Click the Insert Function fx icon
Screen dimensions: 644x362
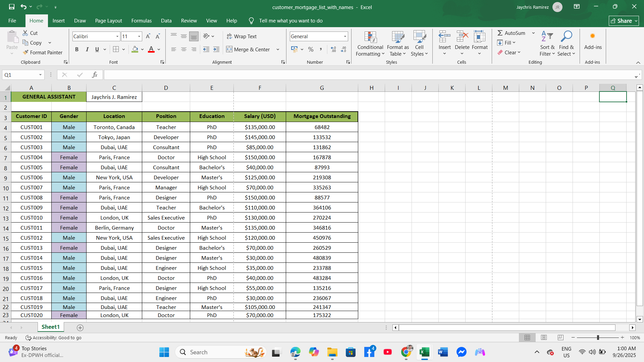pyautogui.click(x=95, y=75)
